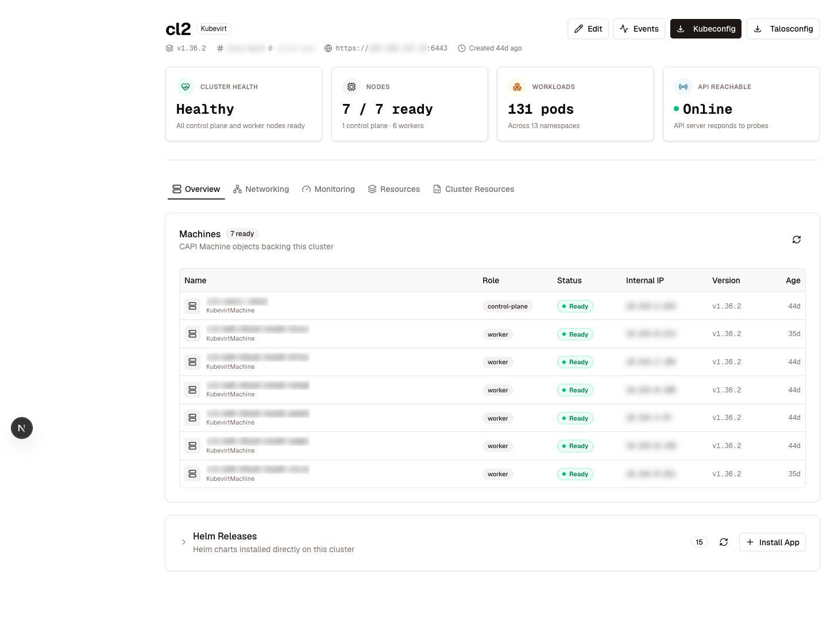Viewport: 838px width, 644px height.
Task: Open the Monitoring tab
Action: pos(329,189)
